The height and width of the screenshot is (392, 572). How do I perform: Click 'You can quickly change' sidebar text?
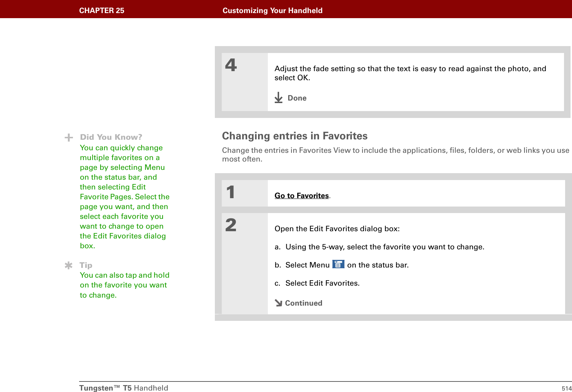coord(124,197)
